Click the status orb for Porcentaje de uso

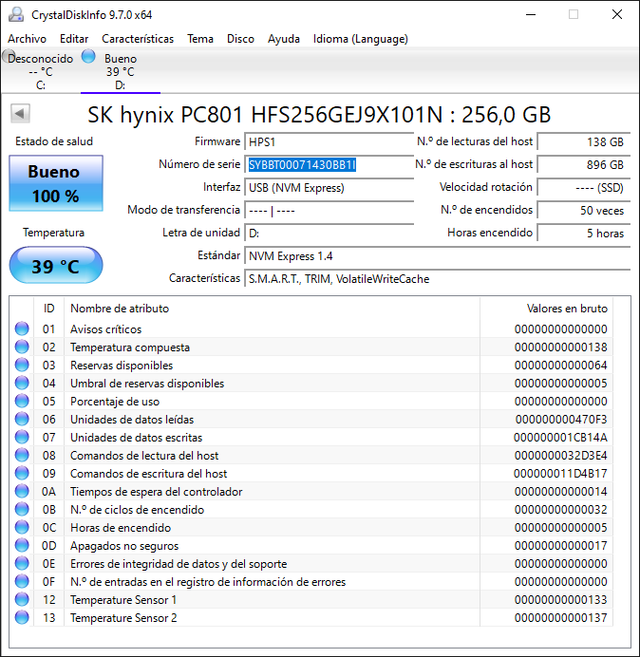tap(22, 401)
